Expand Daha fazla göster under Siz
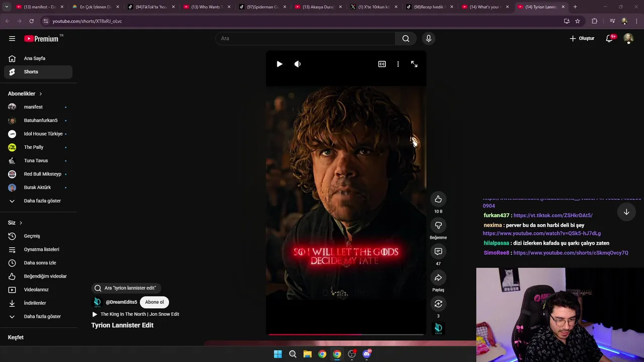 tap(38, 316)
